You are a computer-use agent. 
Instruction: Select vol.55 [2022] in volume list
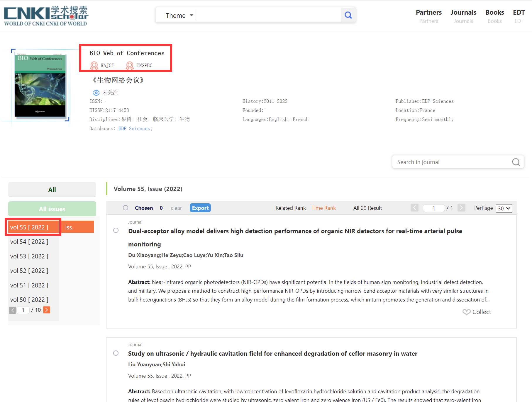[x=33, y=227]
